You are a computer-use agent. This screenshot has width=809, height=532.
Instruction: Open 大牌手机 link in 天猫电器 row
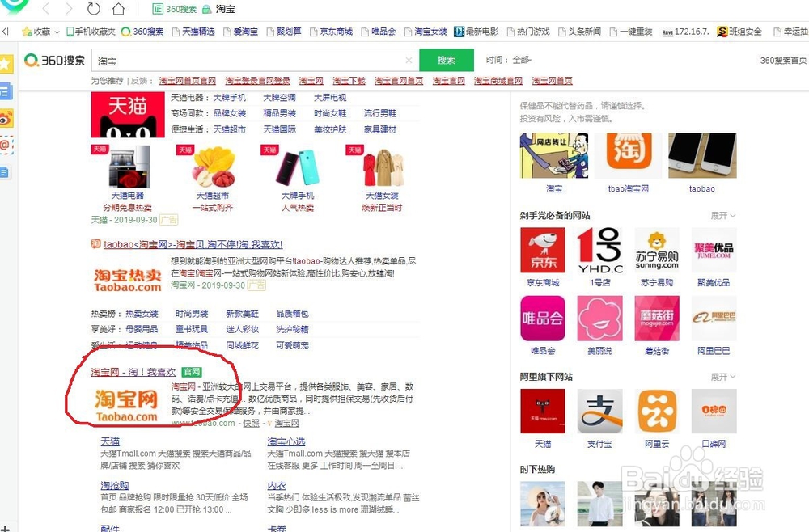230,98
